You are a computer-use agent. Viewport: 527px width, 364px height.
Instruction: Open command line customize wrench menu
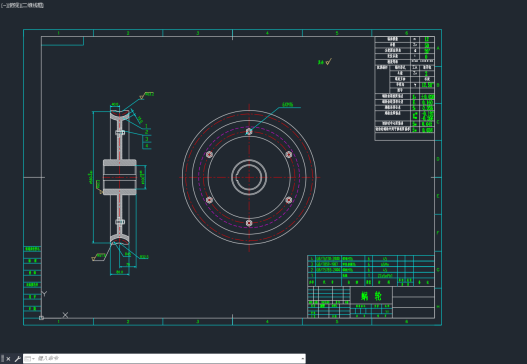[x=17, y=359]
